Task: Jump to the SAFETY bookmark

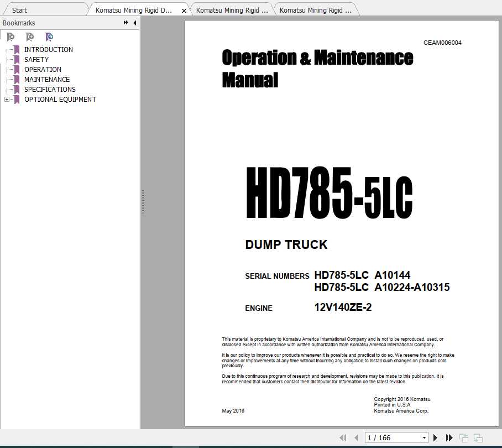Action: [36, 60]
